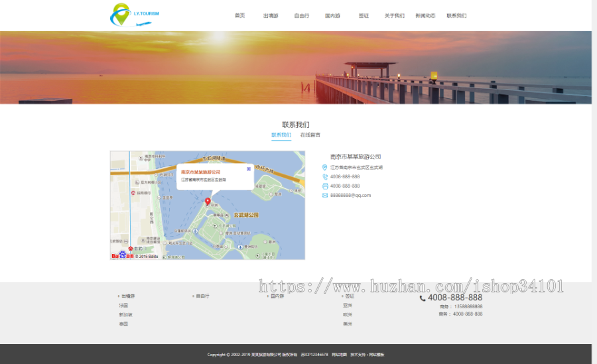This screenshot has width=597, height=364.
Task: Click the 13588888888 business number
Action: coord(468,306)
